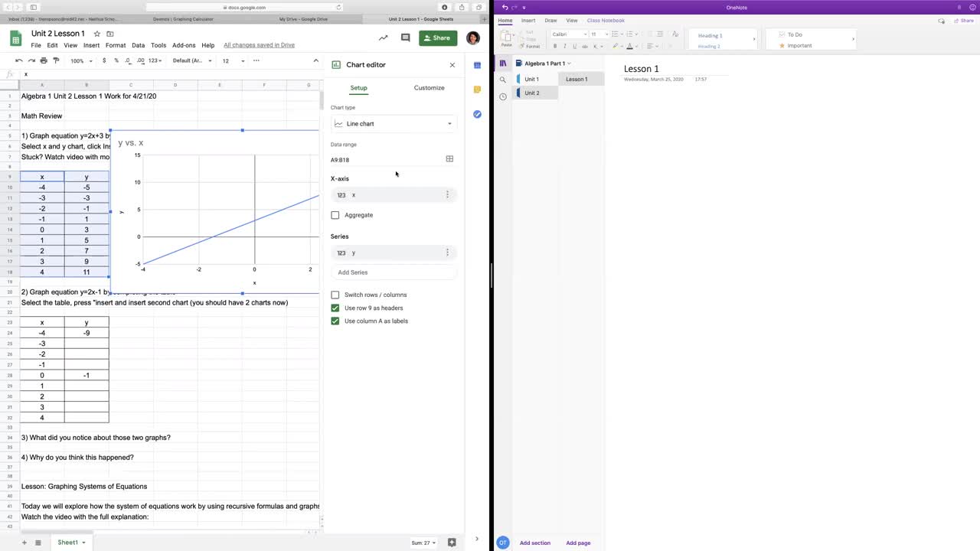Open X-axis x options three-dot menu
This screenshot has height=551, width=980.
447,194
